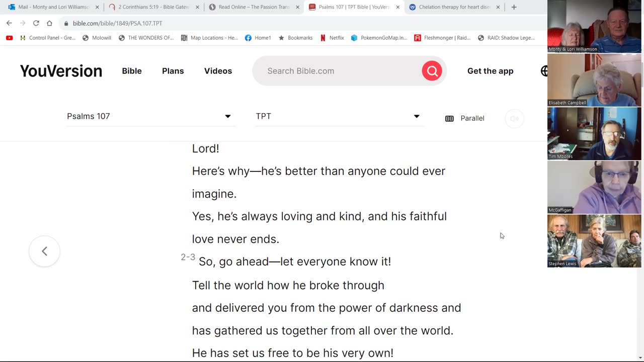The image size is (644, 362).
Task: Open the RAID: Shadow Legends bookmark
Action: [x=506, y=38]
